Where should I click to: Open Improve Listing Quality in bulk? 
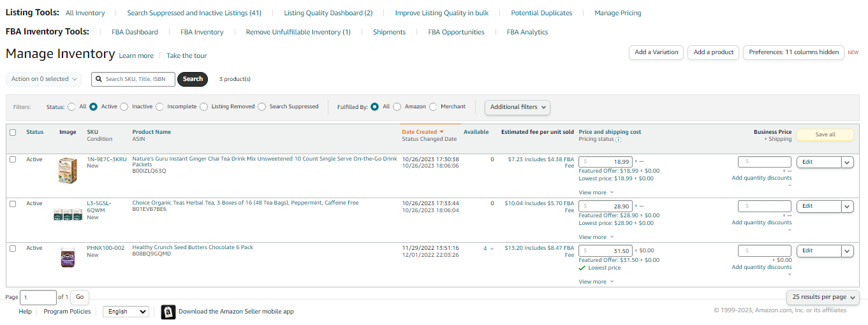(x=442, y=13)
